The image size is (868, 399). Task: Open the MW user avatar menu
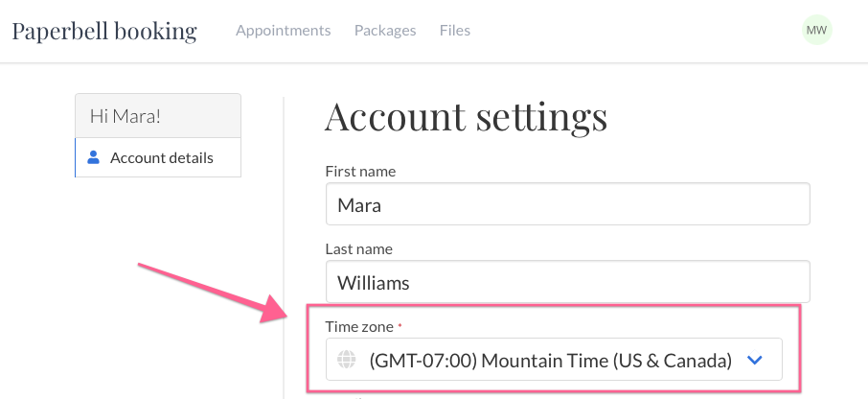coord(816,30)
